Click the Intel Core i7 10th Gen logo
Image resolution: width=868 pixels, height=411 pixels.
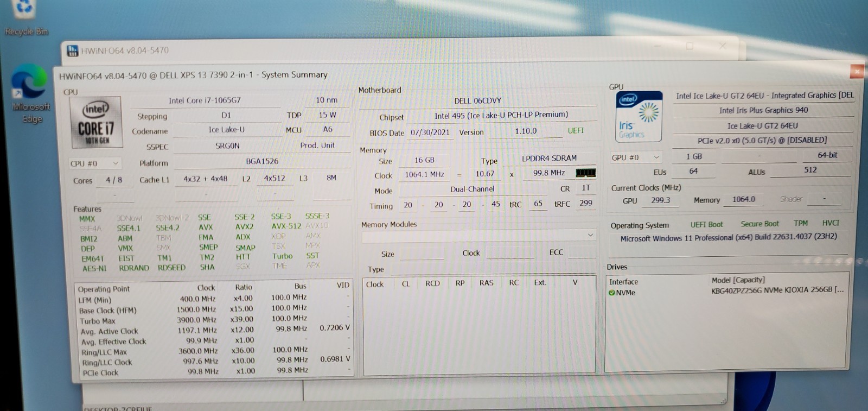[97, 122]
